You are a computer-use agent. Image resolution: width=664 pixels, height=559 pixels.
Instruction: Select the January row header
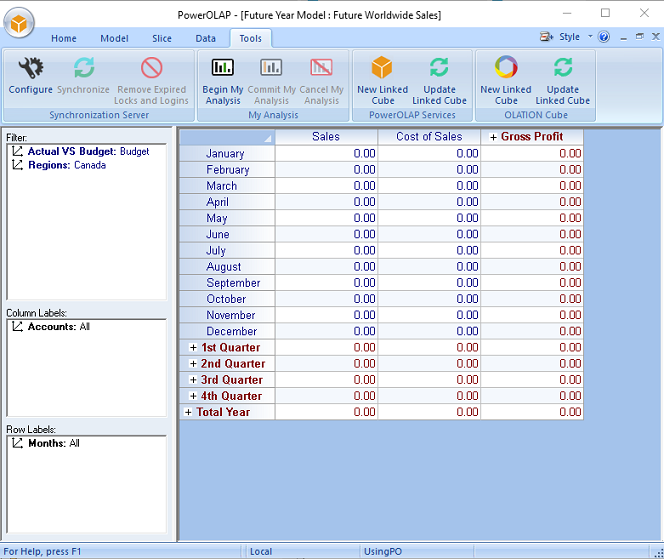coord(227,153)
